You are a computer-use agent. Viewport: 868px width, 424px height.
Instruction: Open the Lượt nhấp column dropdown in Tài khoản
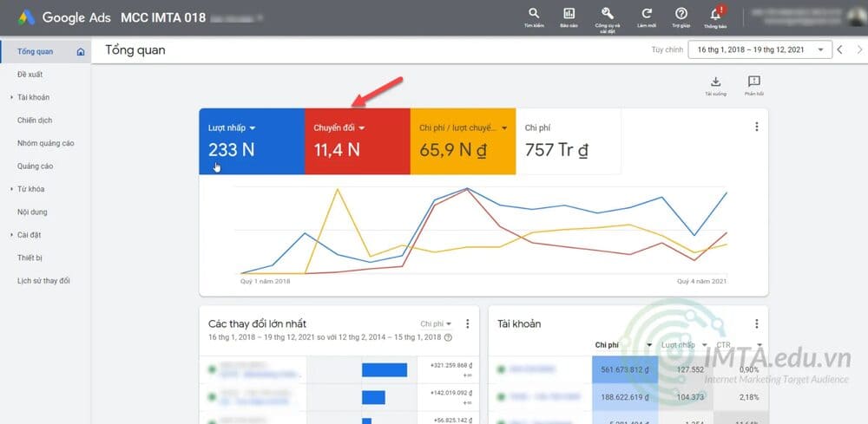(705, 345)
